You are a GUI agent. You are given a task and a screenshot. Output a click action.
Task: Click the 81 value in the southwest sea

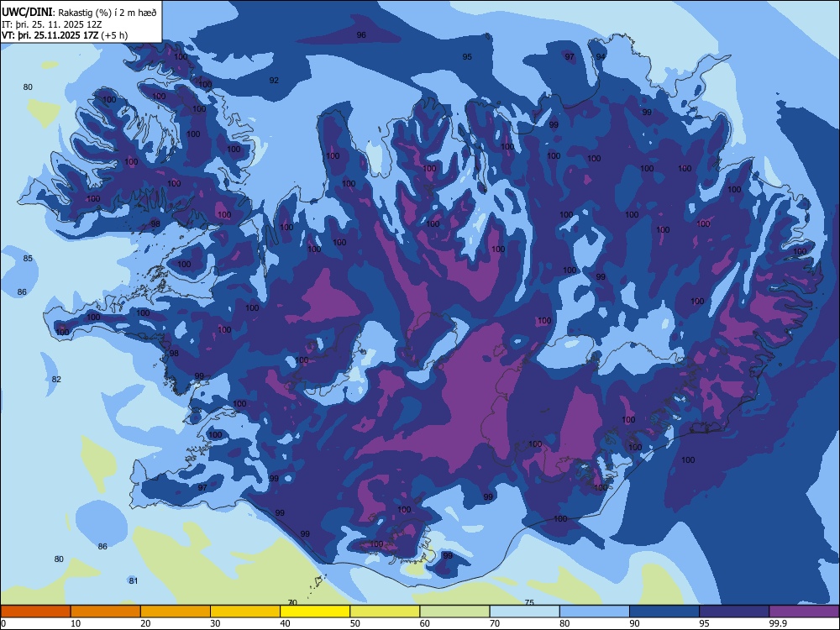(x=134, y=580)
